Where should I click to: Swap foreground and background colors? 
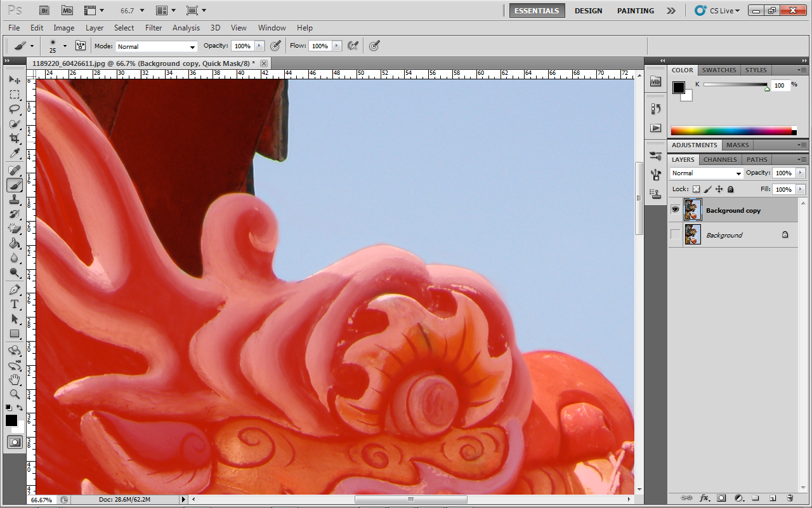(x=20, y=408)
